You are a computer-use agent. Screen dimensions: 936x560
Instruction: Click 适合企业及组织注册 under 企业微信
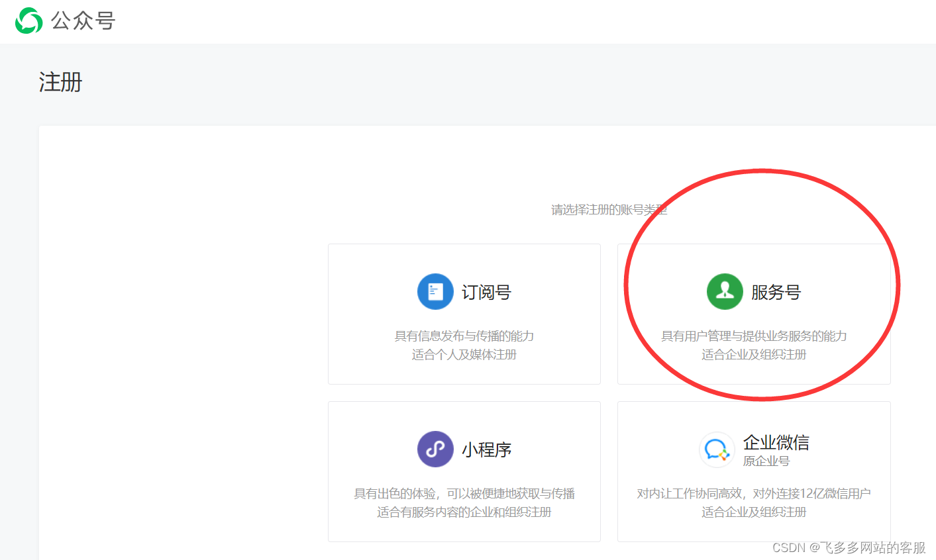coord(754,512)
